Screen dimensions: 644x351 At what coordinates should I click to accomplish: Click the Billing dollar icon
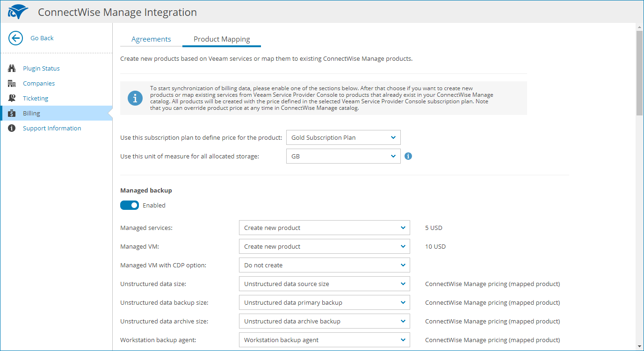click(x=12, y=114)
